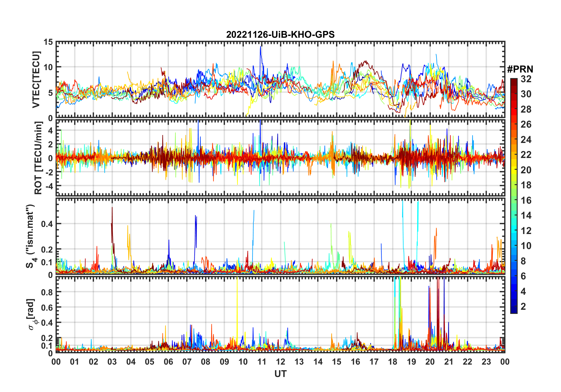Viewport: 561px width, 392px height.
Task: Click VTEC axis tick label 15
Action: pos(48,42)
